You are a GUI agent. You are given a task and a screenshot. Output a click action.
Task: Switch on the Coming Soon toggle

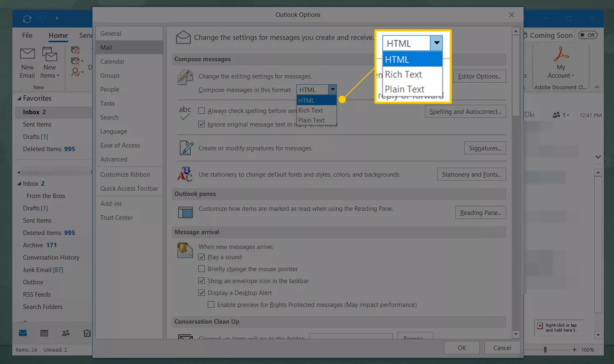588,35
